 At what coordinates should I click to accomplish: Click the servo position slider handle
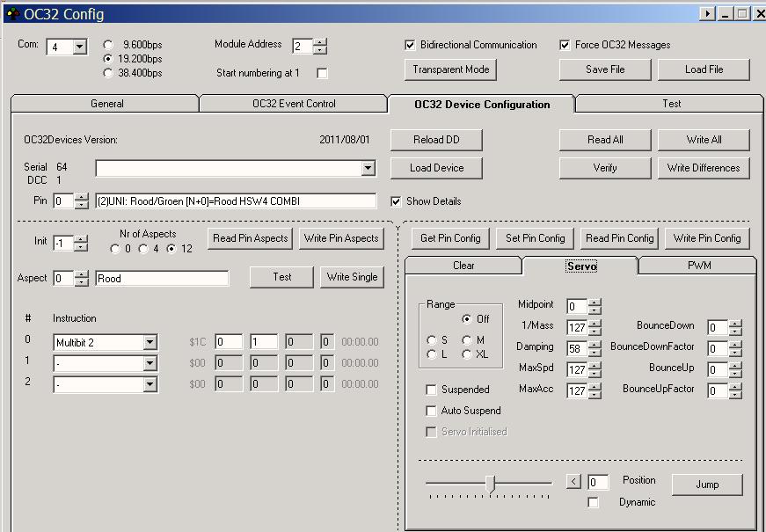point(490,484)
